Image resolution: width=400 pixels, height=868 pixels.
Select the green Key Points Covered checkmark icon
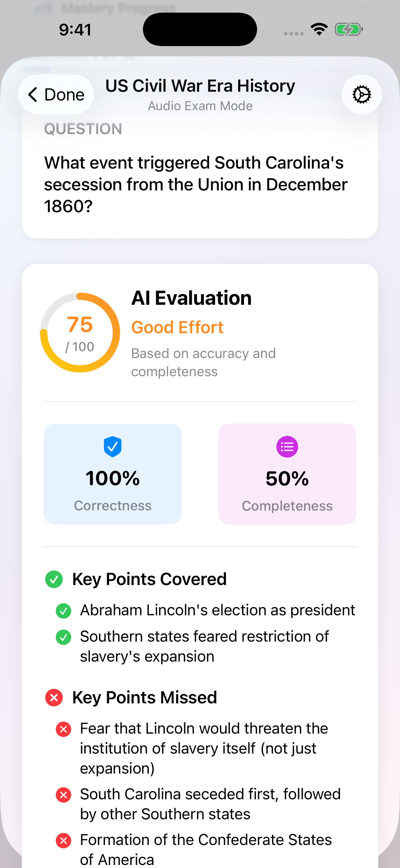tap(54, 579)
